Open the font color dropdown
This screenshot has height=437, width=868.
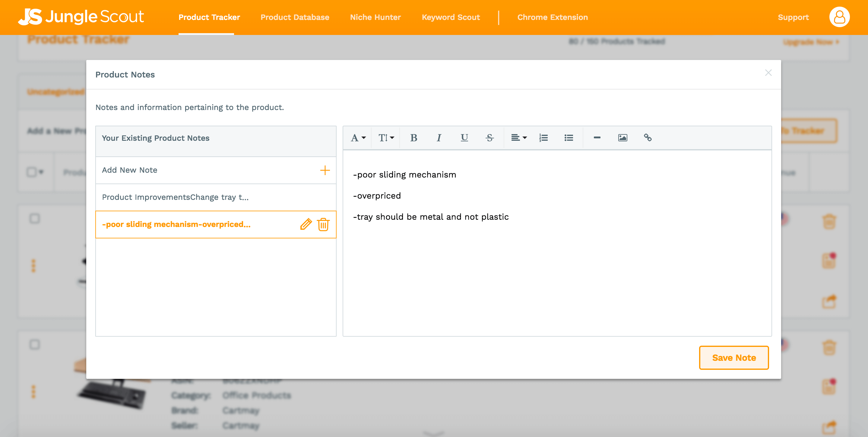[358, 138]
